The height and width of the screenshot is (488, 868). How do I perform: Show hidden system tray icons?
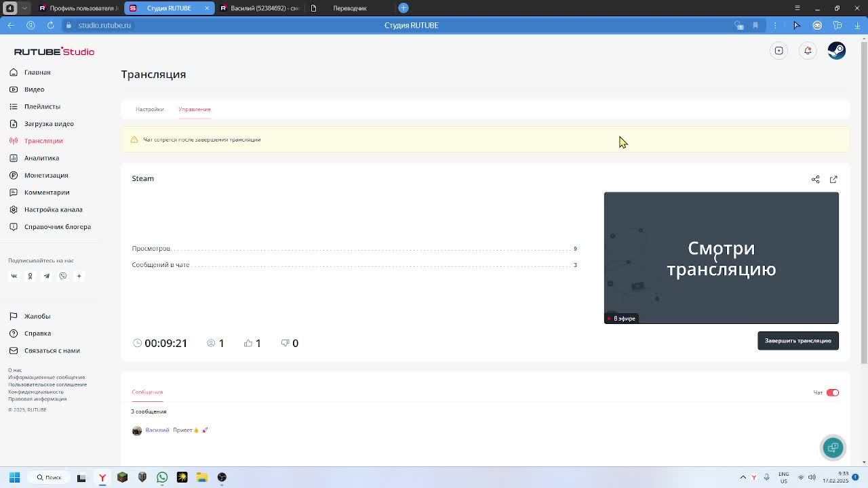(743, 477)
